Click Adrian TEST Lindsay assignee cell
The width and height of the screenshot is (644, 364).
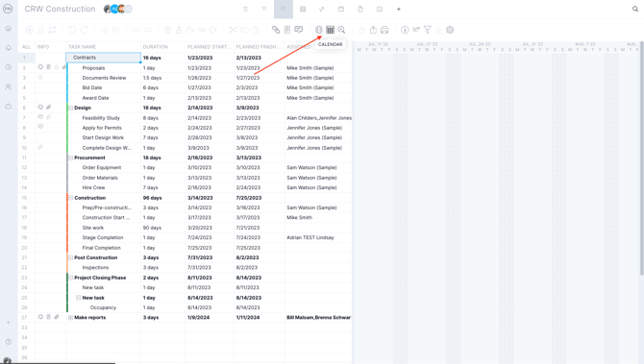click(319, 237)
